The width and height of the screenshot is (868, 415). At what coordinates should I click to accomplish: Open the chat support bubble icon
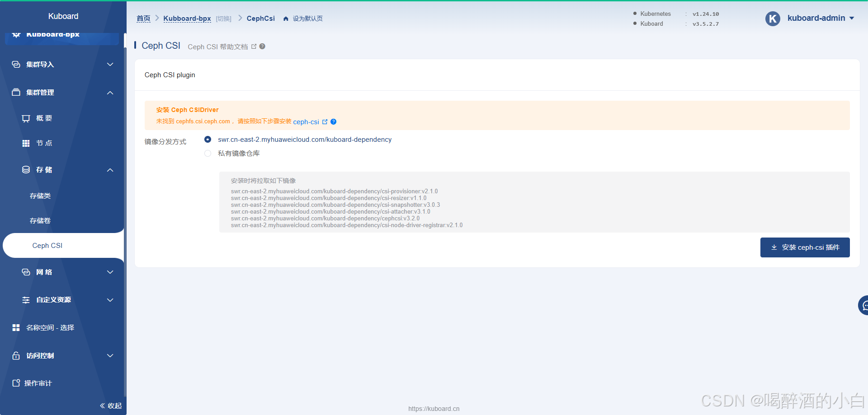point(864,306)
